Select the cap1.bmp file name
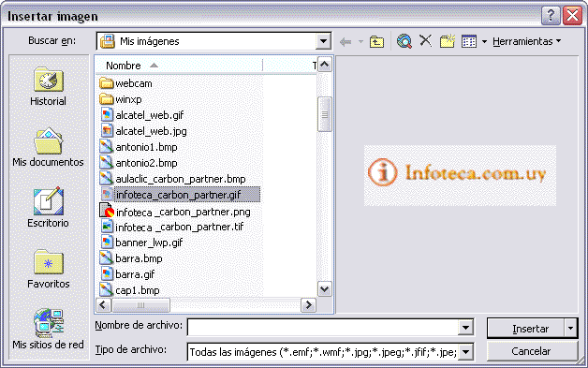The width and height of the screenshot is (588, 368). pos(138,290)
